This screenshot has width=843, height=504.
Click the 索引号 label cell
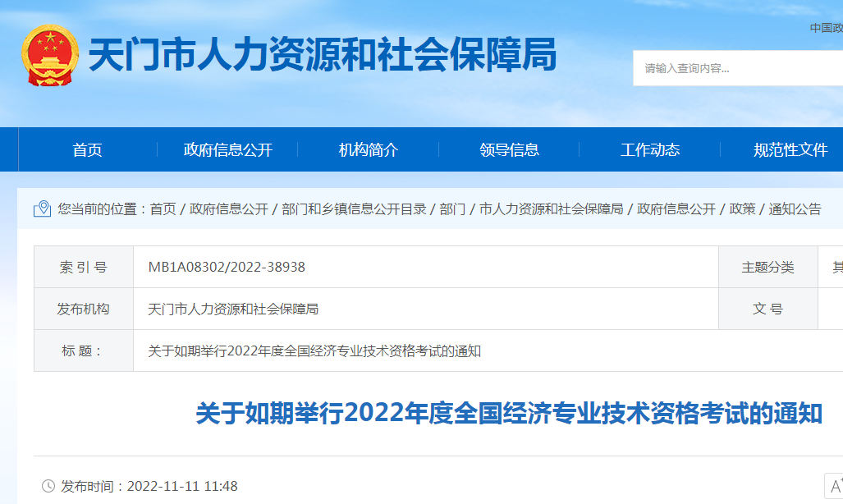click(x=84, y=267)
